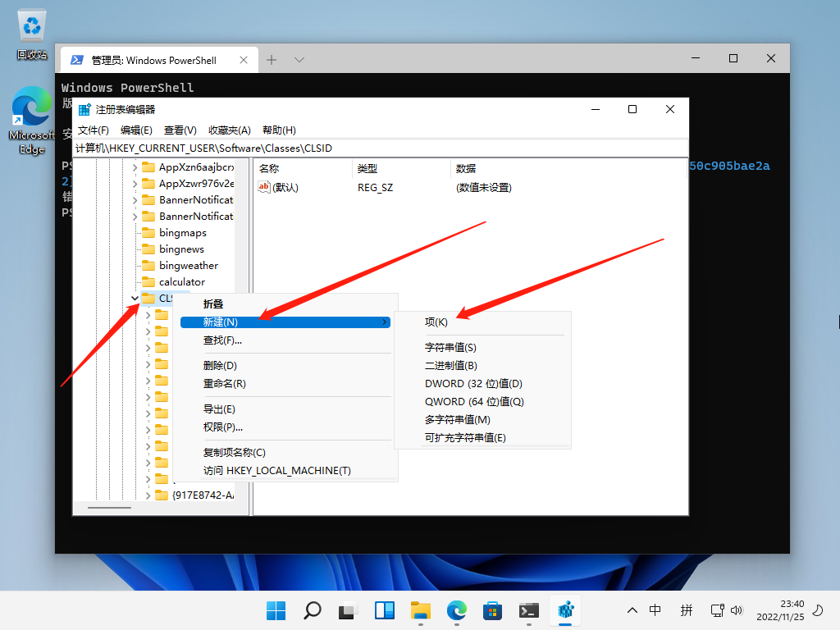Choose 新建(N) in the context menu
The width and height of the screenshot is (840, 630).
coord(285,322)
